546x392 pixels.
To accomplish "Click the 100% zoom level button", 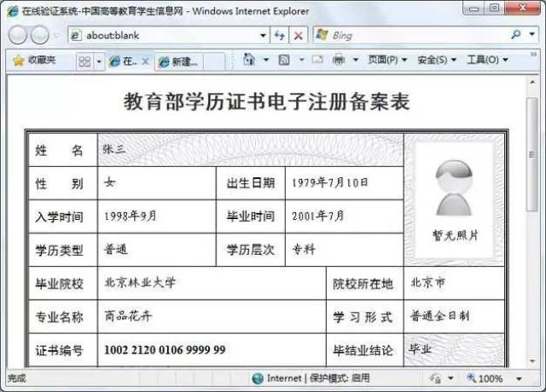I will [485, 378].
